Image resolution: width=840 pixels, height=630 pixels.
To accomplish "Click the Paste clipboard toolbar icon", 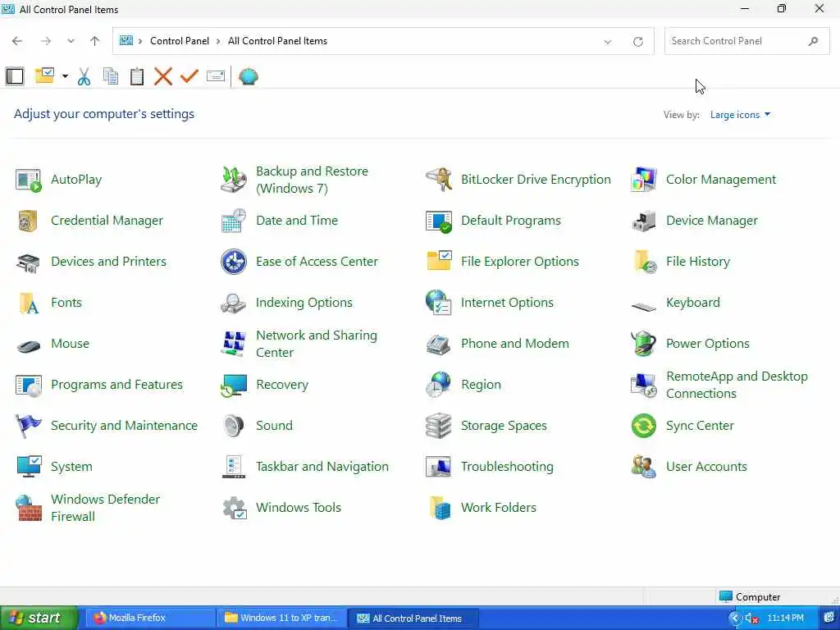I will tap(137, 76).
